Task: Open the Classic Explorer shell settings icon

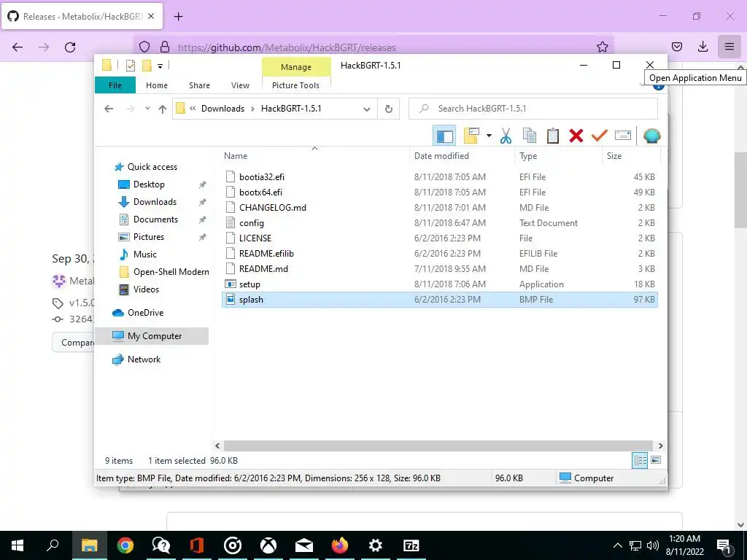Action: point(651,136)
